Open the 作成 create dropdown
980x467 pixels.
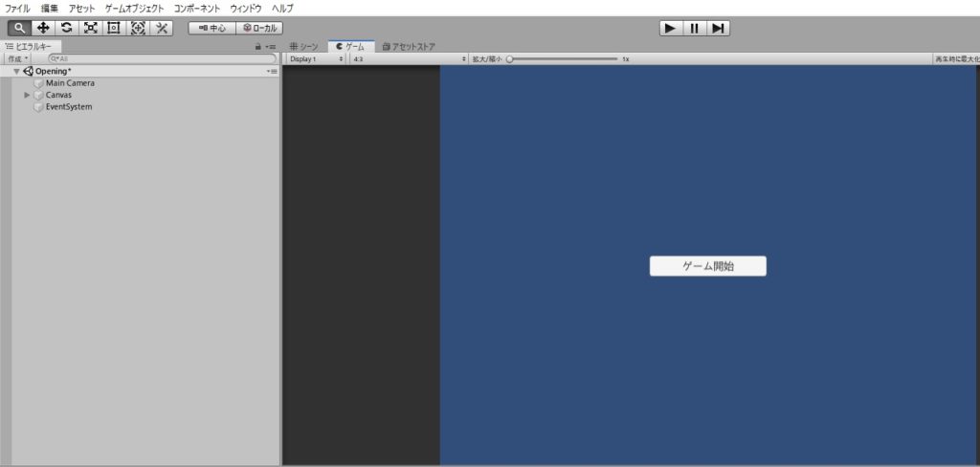[17, 58]
